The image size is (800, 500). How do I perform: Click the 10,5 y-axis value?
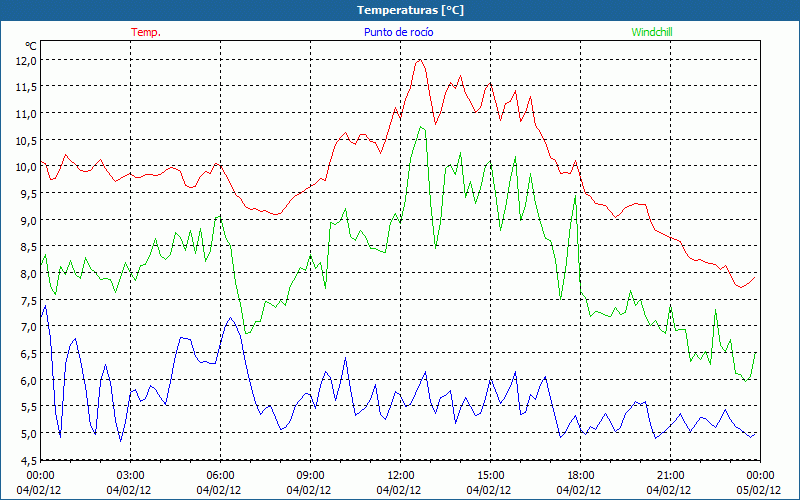(x=27, y=140)
